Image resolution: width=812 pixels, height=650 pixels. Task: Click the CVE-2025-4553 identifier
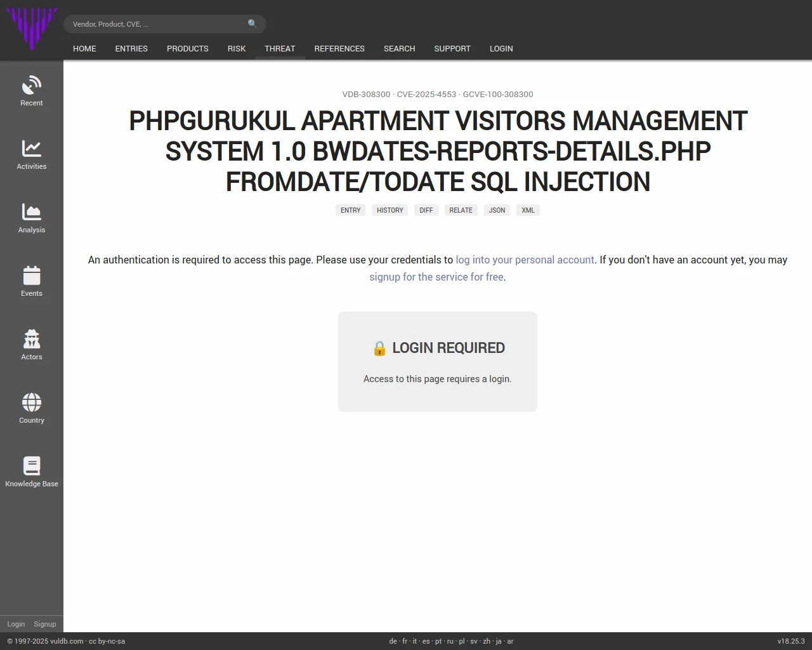[x=426, y=94]
